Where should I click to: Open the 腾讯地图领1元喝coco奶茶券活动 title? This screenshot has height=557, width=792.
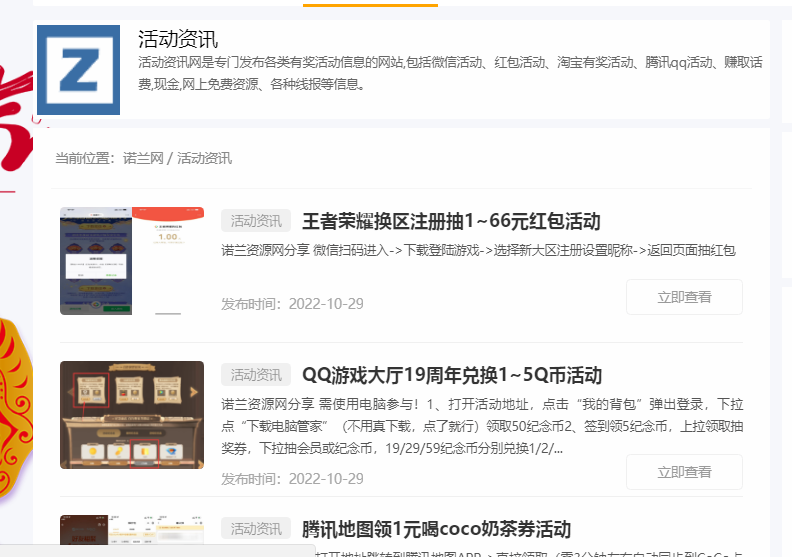point(436,529)
